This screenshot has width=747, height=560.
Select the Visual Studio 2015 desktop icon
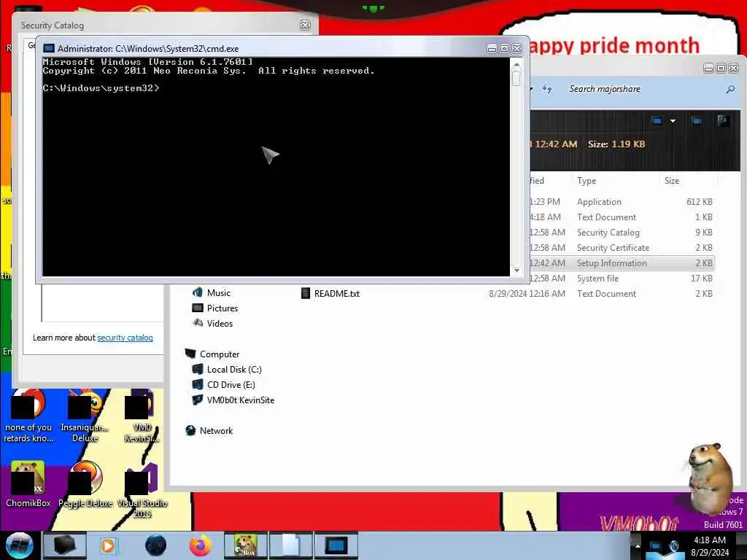tap(142, 491)
